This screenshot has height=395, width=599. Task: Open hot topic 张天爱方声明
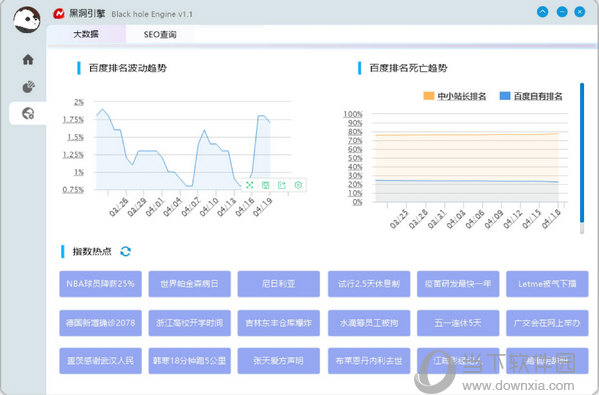(278, 361)
